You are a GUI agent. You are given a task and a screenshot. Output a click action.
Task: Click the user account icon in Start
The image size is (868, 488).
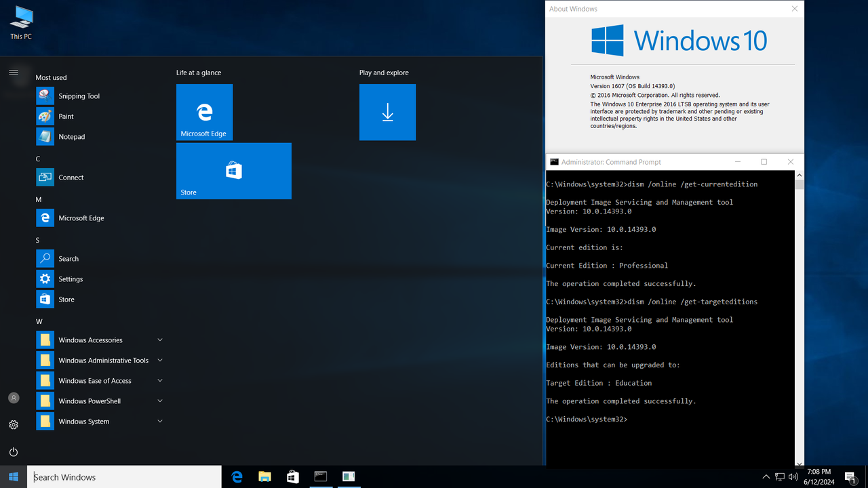click(14, 398)
